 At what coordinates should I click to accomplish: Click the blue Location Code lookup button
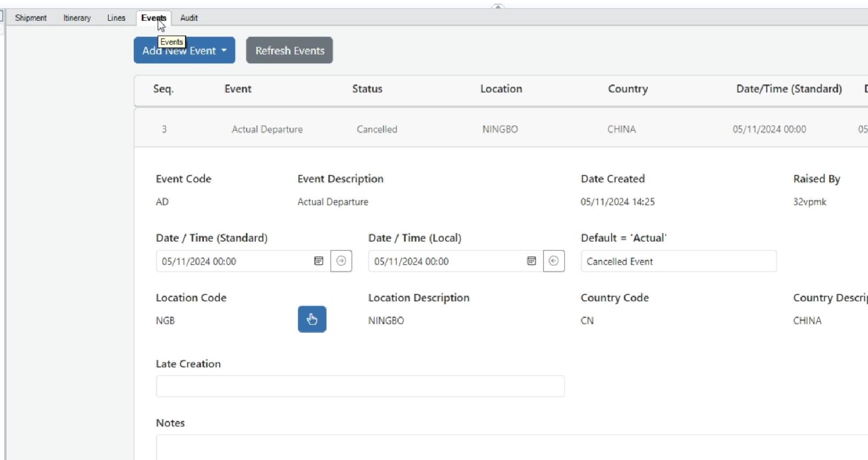point(312,319)
